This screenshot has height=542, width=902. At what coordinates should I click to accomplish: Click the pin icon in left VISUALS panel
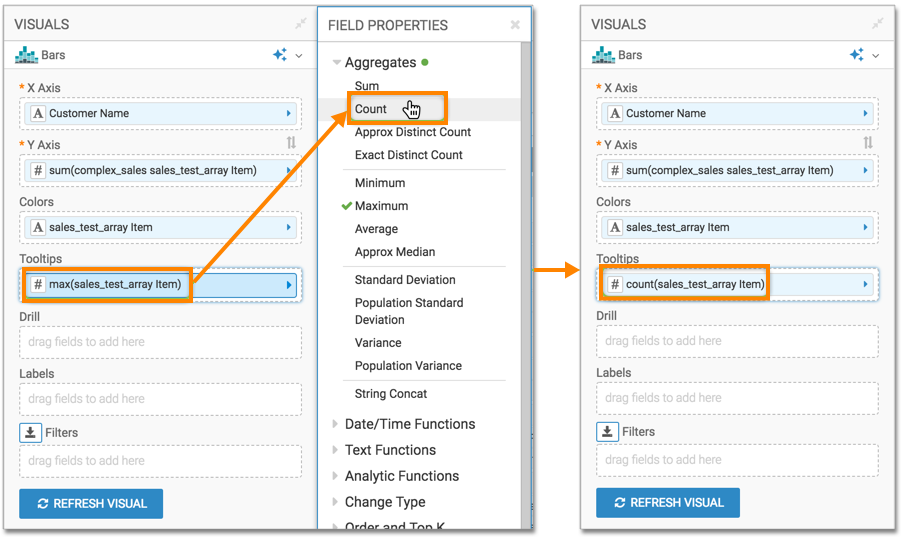tap(301, 24)
